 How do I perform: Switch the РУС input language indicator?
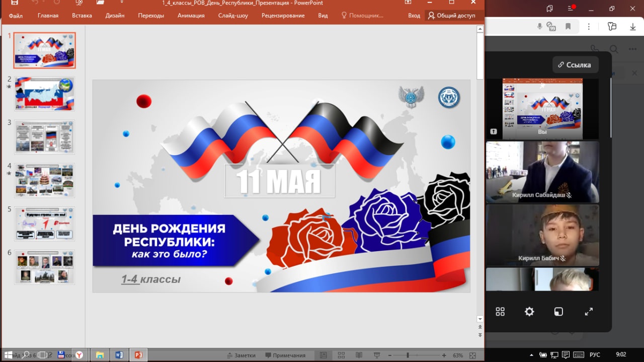(x=595, y=355)
